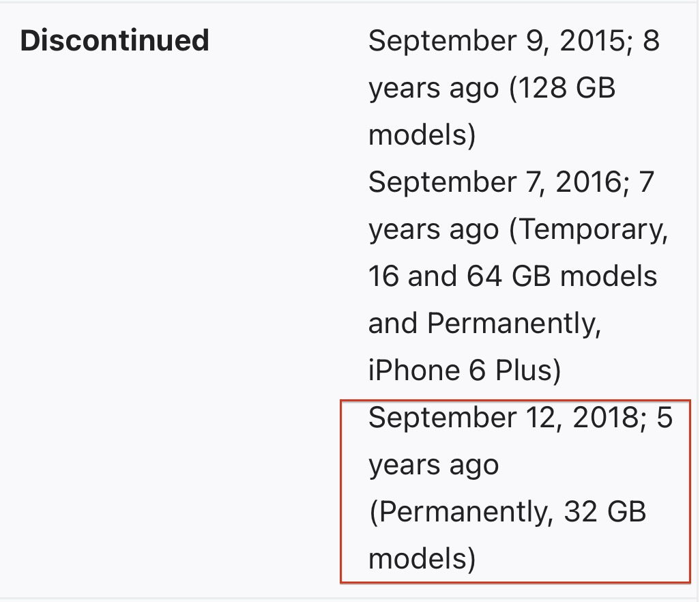Click the September 12, 2018 date
Viewport: 700px width, 602px height.
pyautogui.click(x=504, y=418)
